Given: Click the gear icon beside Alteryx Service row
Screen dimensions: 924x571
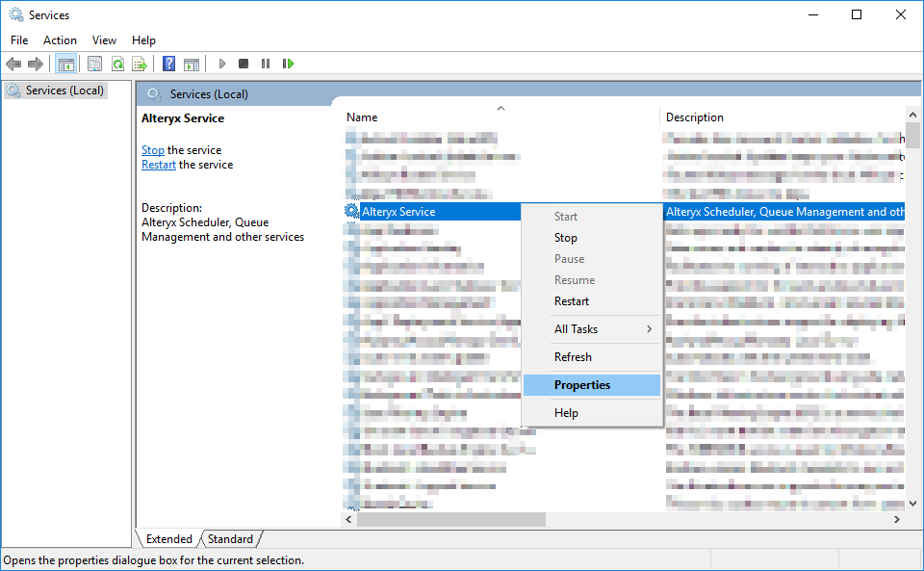Looking at the screenshot, I should tap(352, 211).
